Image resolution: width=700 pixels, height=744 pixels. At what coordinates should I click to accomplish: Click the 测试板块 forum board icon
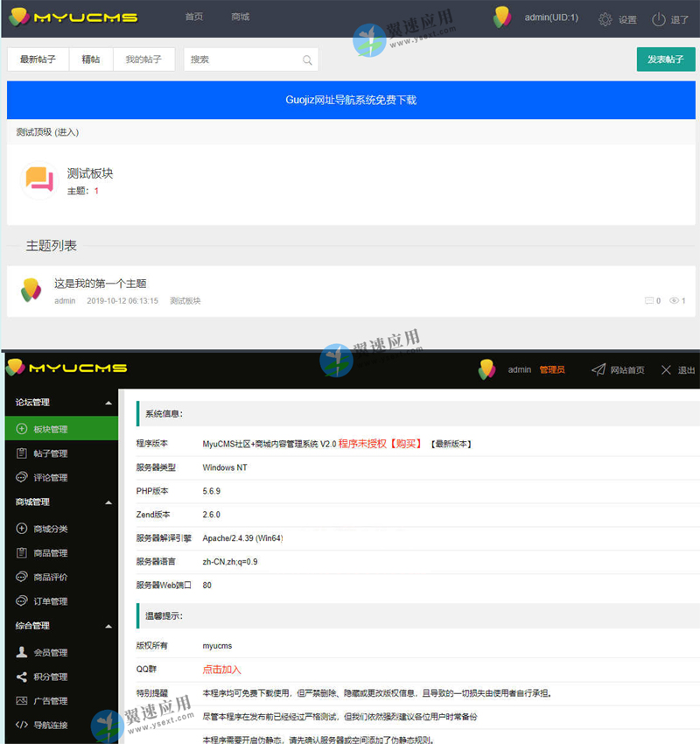point(39,179)
